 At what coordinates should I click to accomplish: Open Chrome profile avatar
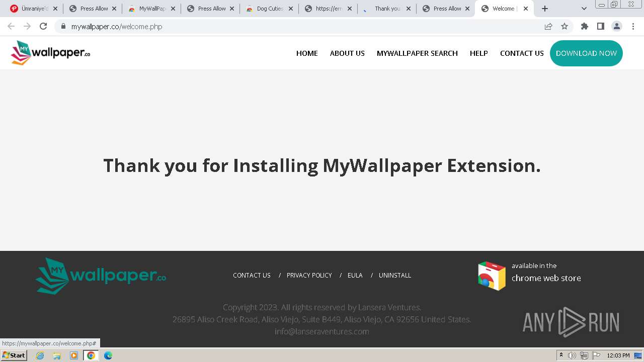coord(617,26)
